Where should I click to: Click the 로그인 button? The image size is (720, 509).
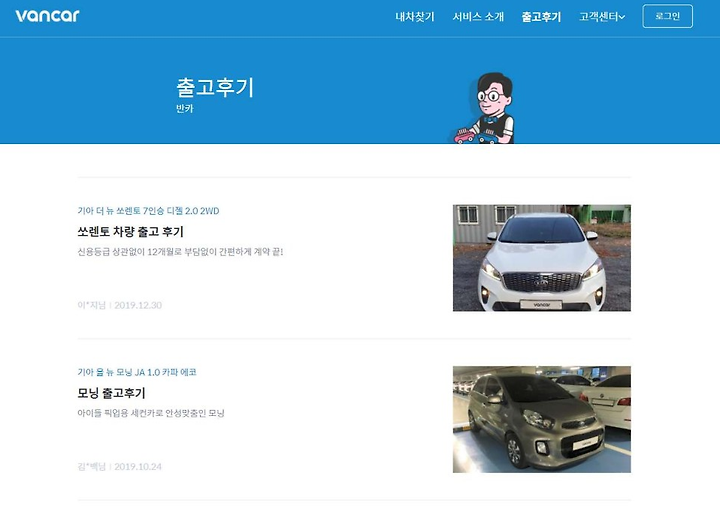(667, 16)
